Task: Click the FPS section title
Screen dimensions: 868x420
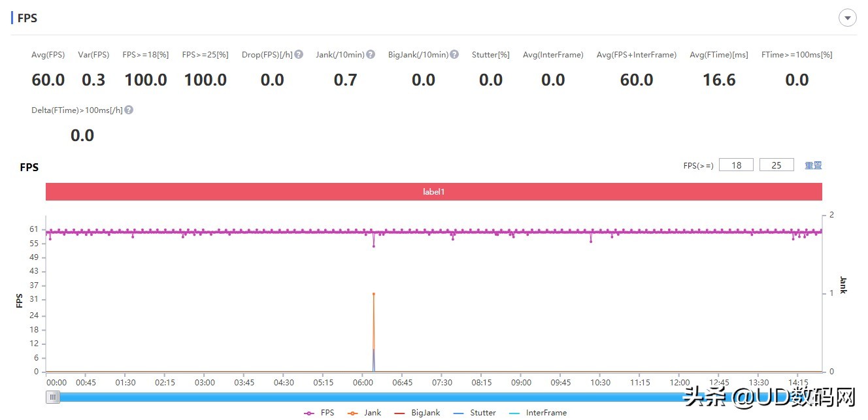Action: click(27, 18)
